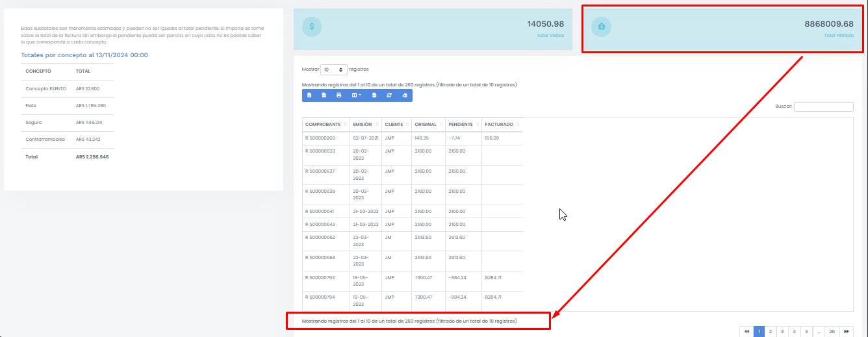
Task: Click the Excel export icon in the blue toolbar
Action: [x=309, y=95]
